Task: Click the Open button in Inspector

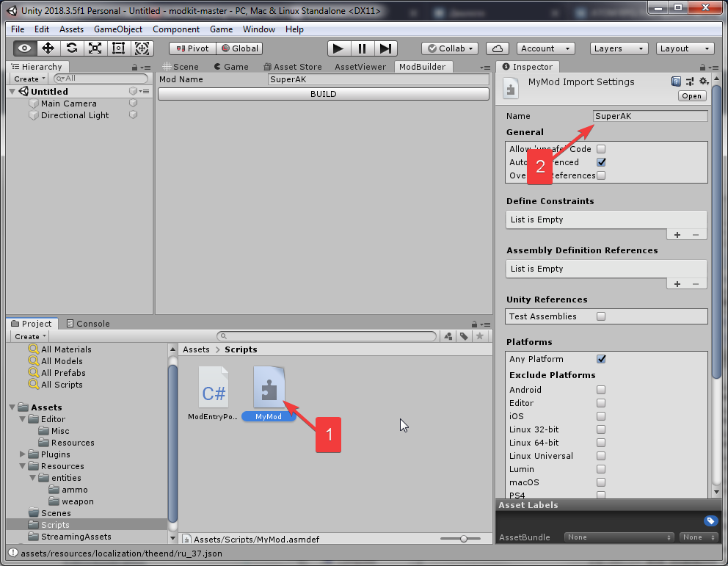Action: [x=691, y=96]
